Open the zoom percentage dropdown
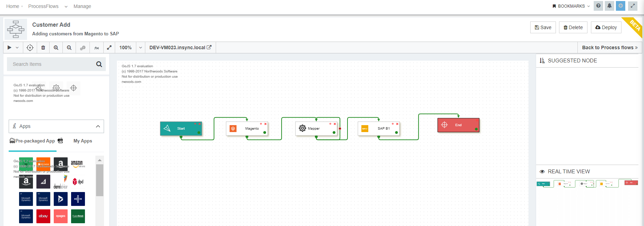Screen dimensions: 644x226 [140, 47]
